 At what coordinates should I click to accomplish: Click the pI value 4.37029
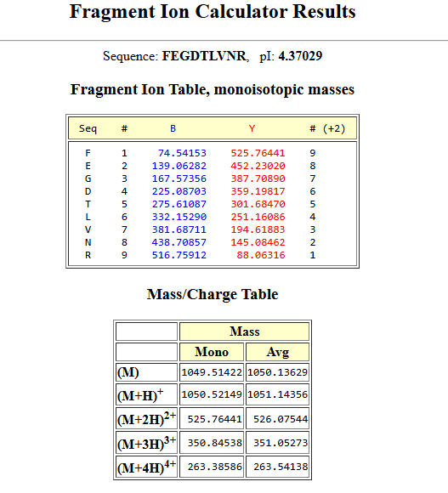click(300, 56)
